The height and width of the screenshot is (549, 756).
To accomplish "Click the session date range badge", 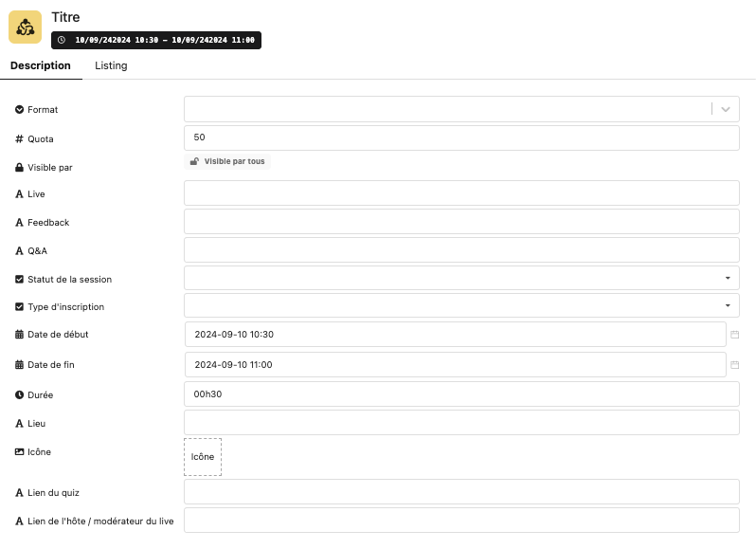I will (x=156, y=40).
